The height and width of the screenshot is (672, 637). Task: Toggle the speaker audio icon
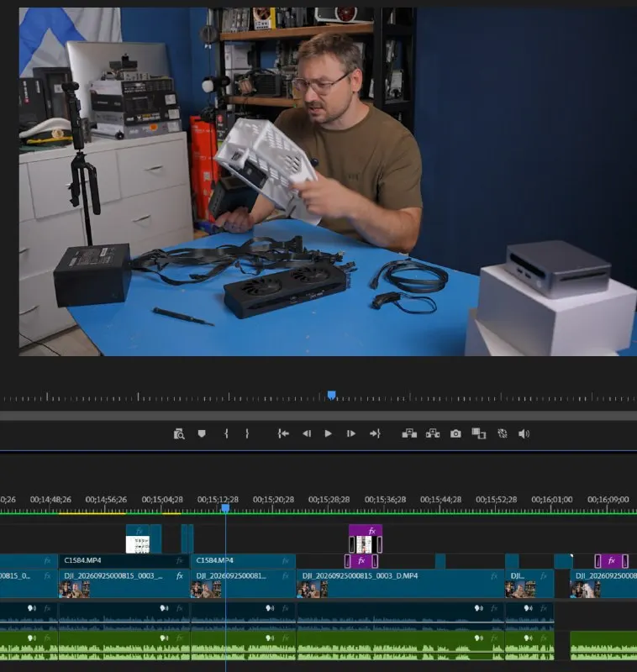click(524, 433)
